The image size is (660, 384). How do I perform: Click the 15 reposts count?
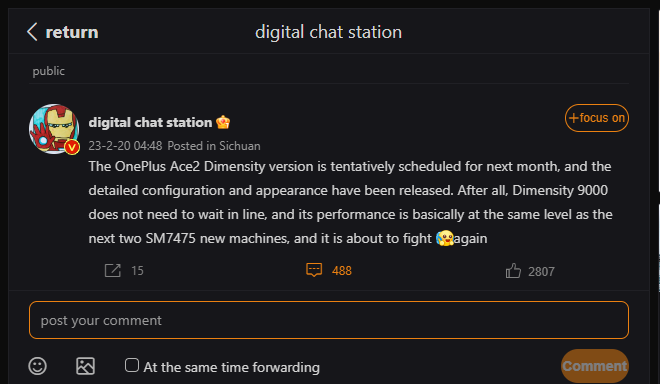(x=137, y=270)
